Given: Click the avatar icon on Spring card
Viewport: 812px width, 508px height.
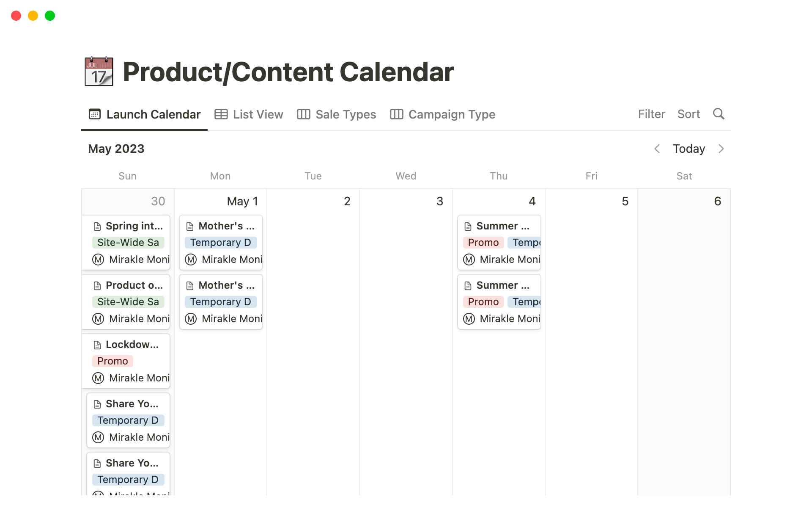Looking at the screenshot, I should [x=98, y=260].
